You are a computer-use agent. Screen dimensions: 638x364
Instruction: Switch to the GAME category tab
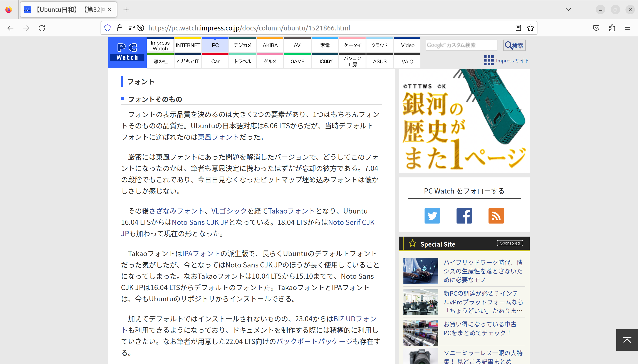point(297,61)
